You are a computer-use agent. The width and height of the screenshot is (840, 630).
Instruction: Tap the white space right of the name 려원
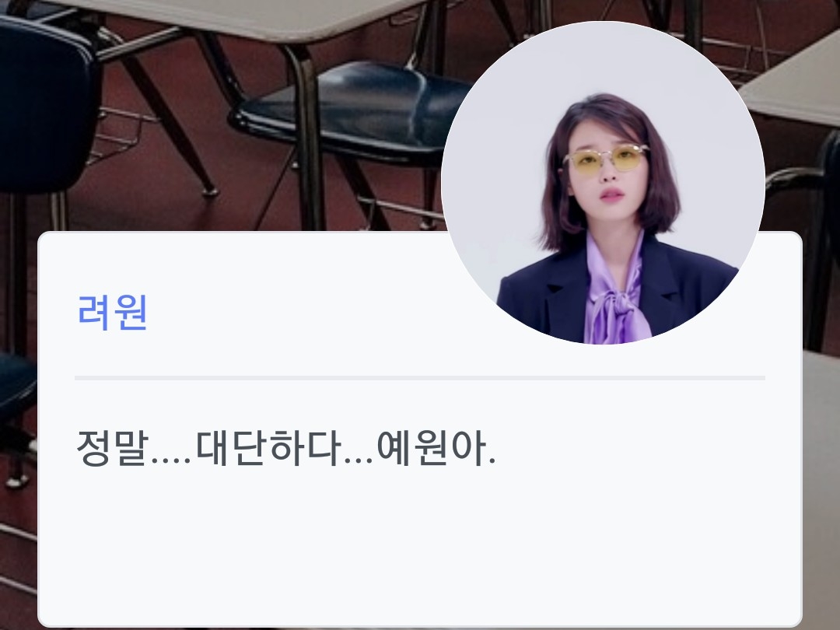coord(300,313)
